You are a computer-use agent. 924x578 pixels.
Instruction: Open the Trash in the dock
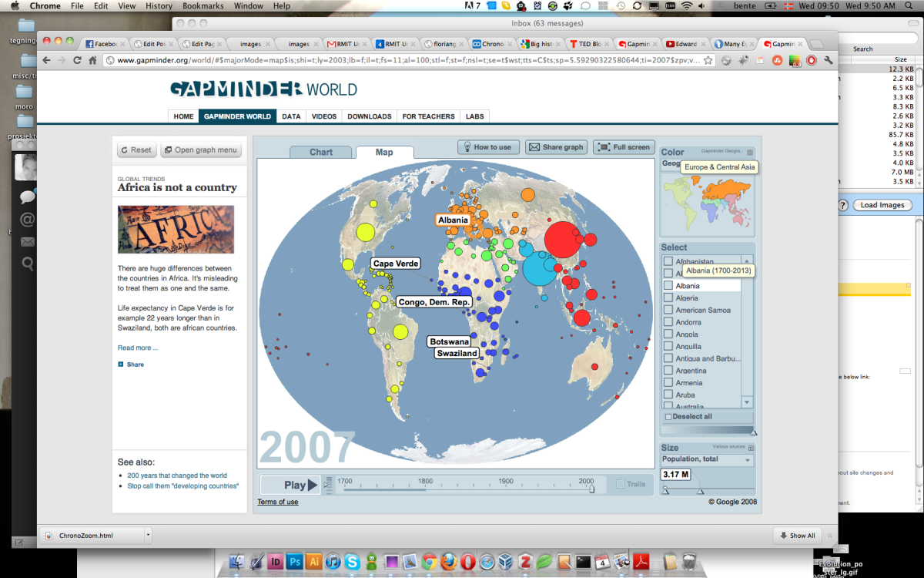[689, 562]
